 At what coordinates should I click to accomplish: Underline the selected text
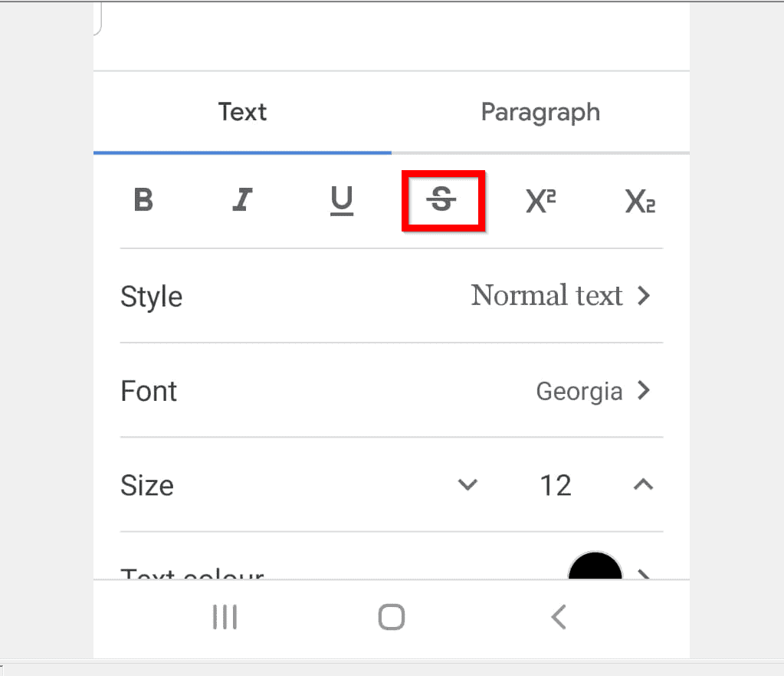coord(342,201)
